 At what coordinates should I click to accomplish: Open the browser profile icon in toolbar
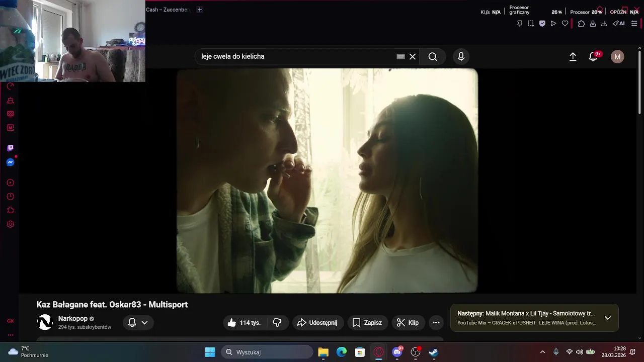tap(593, 23)
